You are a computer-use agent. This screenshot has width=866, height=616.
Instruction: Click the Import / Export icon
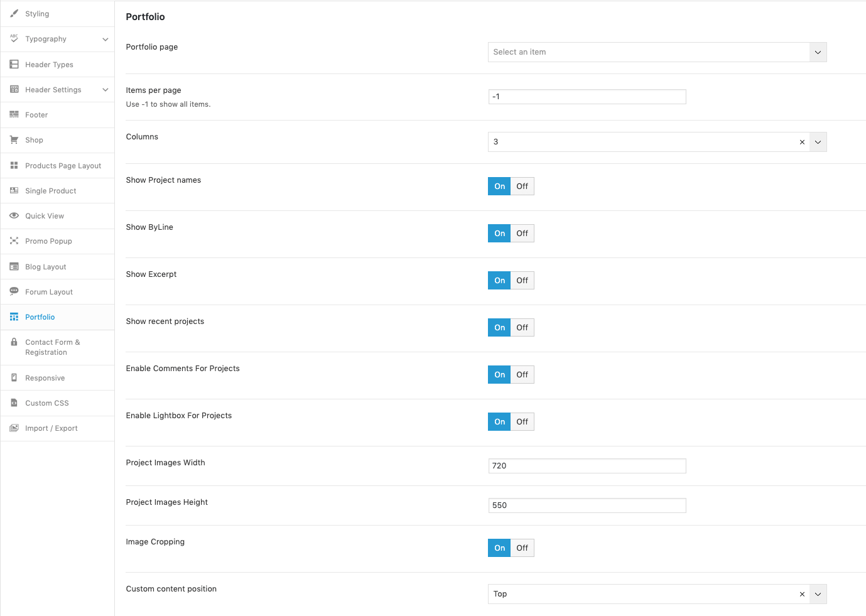[14, 428]
